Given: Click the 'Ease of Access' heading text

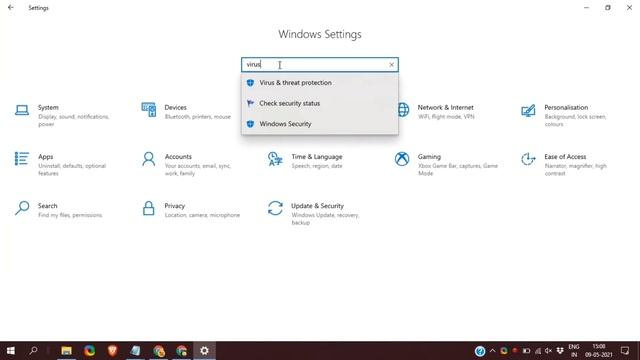Looking at the screenshot, I should [565, 156].
